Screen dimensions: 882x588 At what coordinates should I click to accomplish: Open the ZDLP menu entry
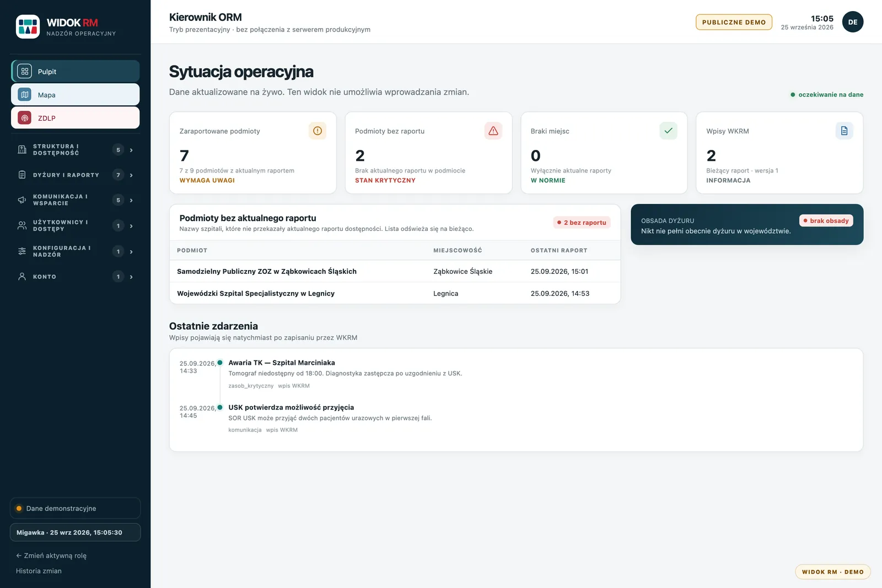76,118
